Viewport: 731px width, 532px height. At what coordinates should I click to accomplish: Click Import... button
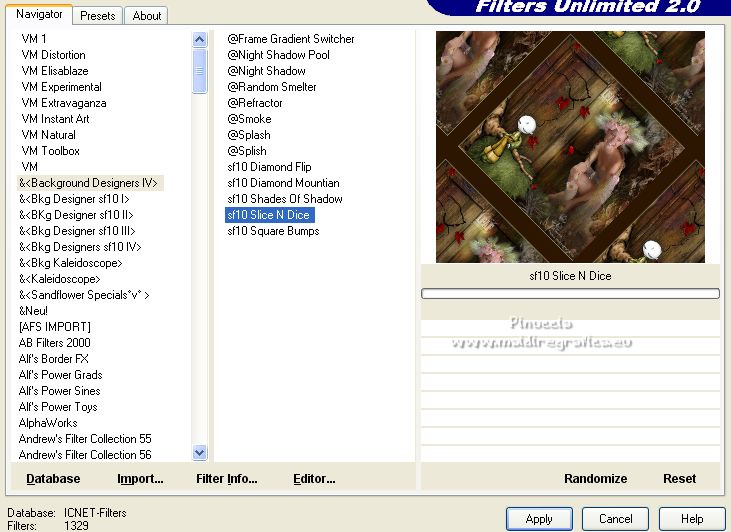point(140,479)
